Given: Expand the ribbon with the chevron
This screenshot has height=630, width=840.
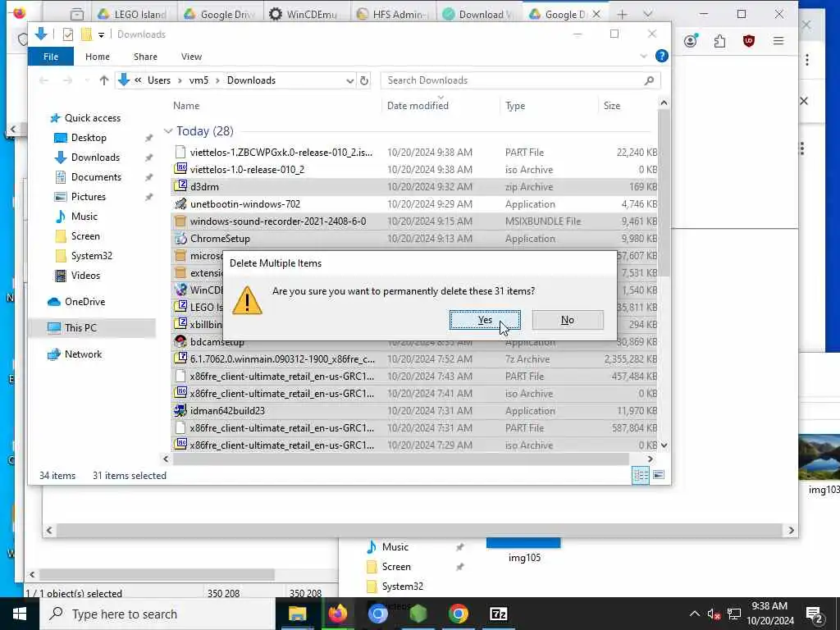Looking at the screenshot, I should coord(643,56).
